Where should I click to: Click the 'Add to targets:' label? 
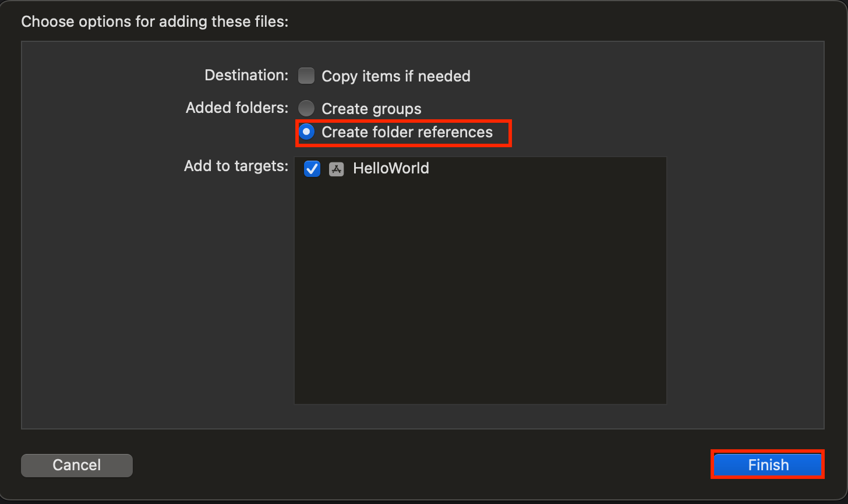[x=236, y=166]
